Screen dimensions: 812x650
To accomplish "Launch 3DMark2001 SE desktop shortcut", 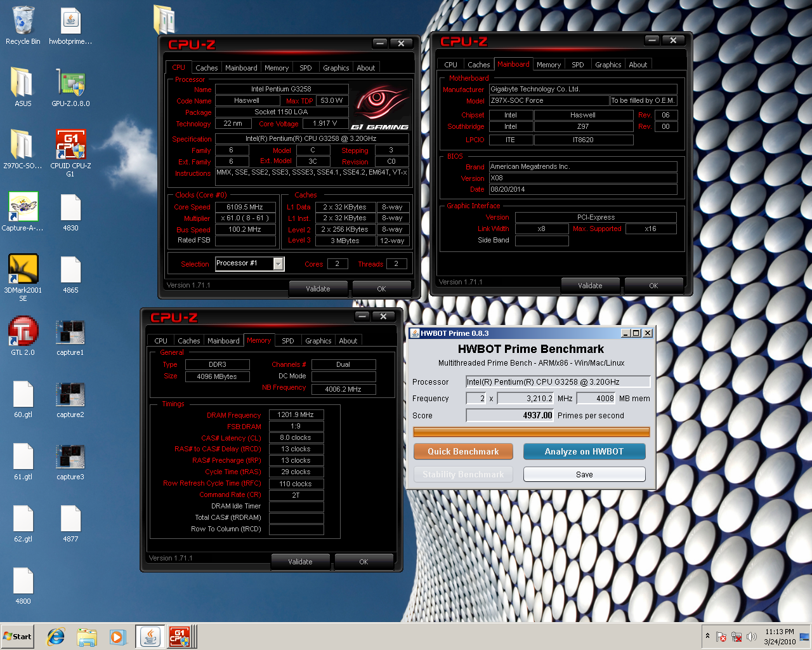I will coord(23,277).
